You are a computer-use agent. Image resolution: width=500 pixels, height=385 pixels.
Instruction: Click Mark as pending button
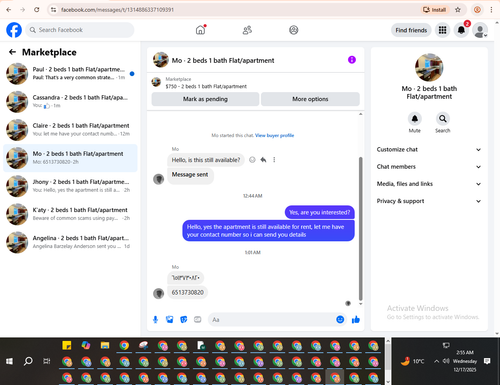click(x=205, y=99)
